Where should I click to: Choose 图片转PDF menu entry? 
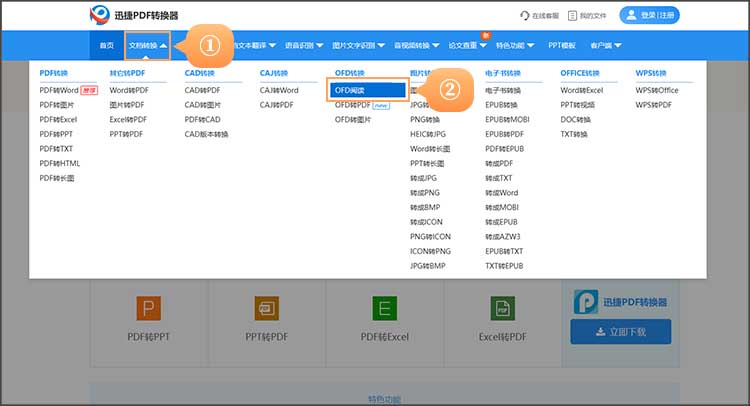click(x=127, y=105)
